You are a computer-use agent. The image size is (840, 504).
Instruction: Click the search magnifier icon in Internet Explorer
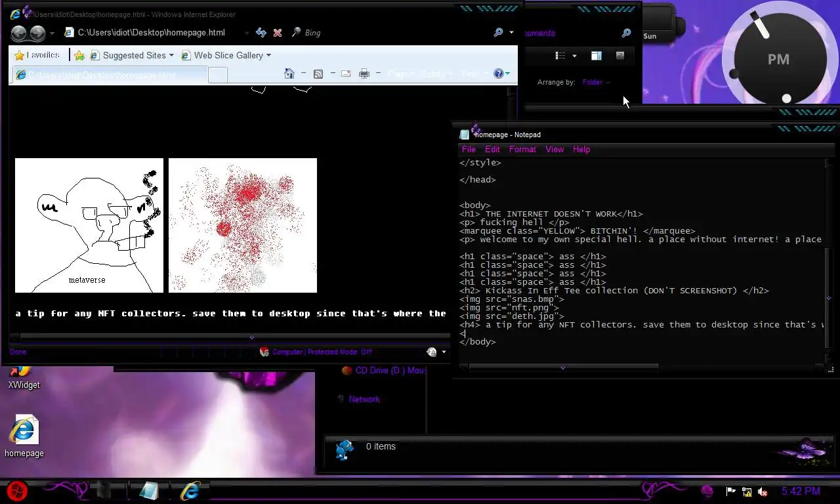click(499, 33)
